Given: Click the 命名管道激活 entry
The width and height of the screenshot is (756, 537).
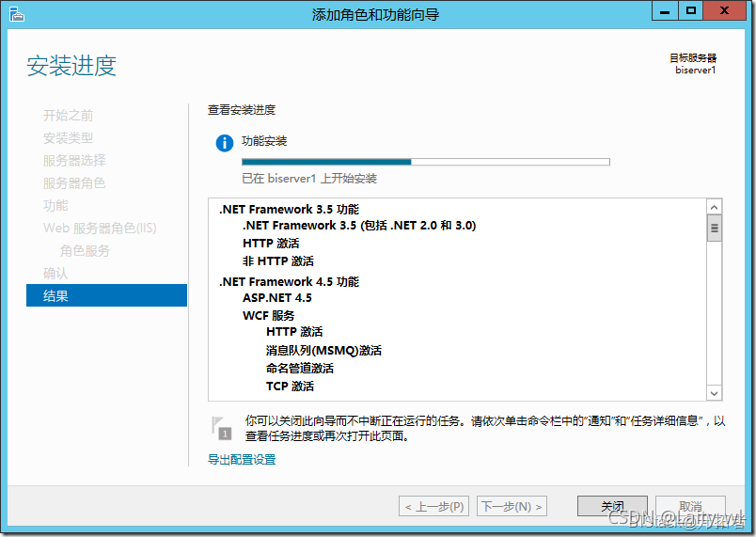Looking at the screenshot, I should coord(299,369).
